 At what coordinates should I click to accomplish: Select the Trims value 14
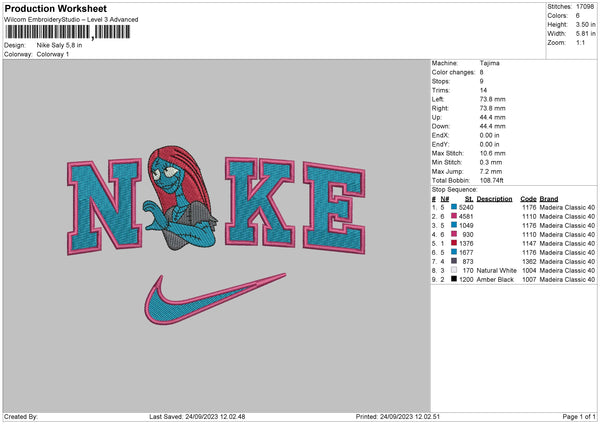click(x=483, y=90)
